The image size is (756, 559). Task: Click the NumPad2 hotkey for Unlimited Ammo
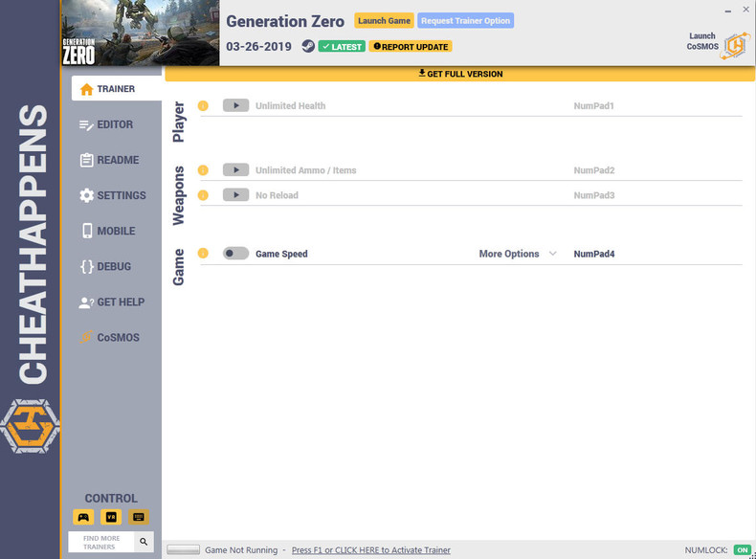pos(594,170)
